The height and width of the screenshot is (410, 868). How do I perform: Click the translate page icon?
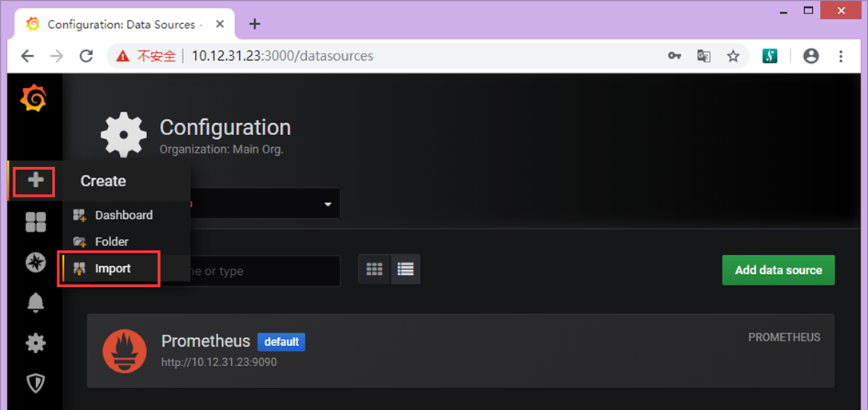(x=703, y=56)
